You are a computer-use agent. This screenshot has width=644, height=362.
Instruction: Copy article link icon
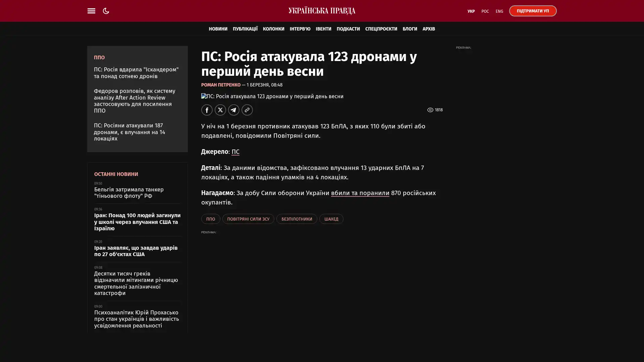(247, 110)
